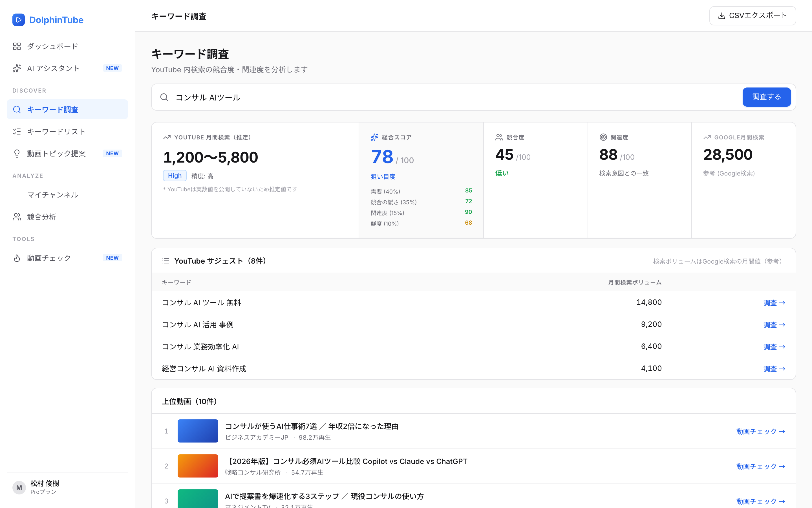Click the keyword コンサル 業務効率化 AI
Image resolution: width=812 pixels, height=508 pixels.
tap(200, 346)
